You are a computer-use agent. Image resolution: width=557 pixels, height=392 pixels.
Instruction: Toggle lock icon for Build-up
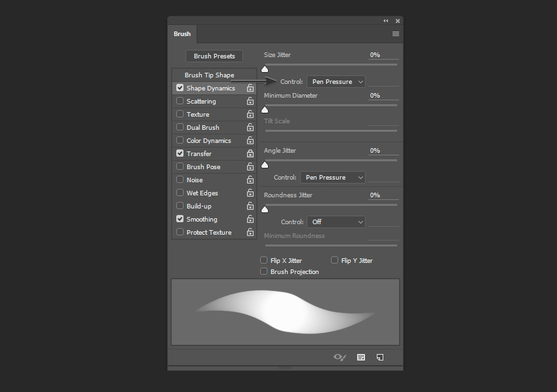pos(250,206)
